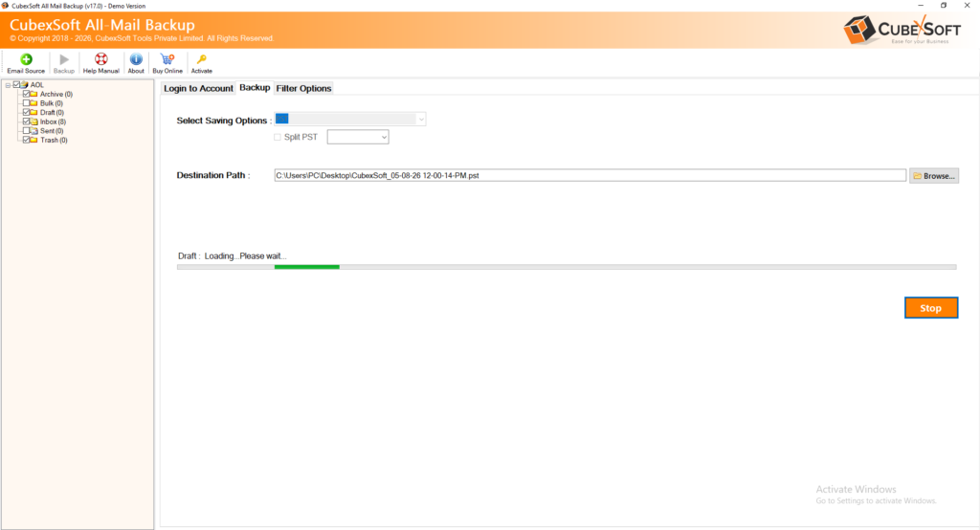Check the Bulk folder checkbox
The image size is (980, 530).
(x=26, y=103)
